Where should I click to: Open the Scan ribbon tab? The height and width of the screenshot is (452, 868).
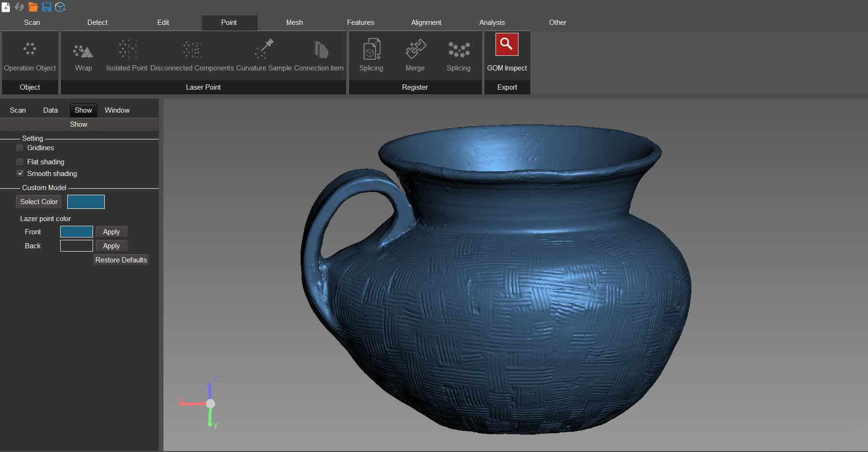[x=32, y=23]
